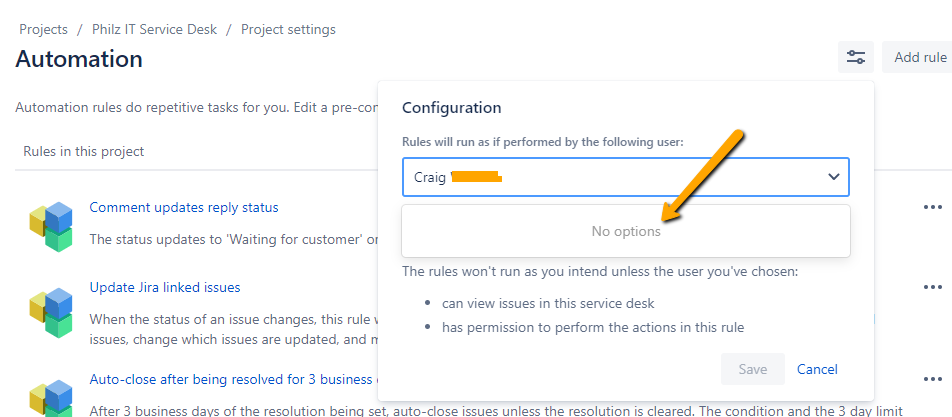Viewport: 952px width, 417px height.
Task: Click the 'Automation' page heading
Action: click(79, 59)
